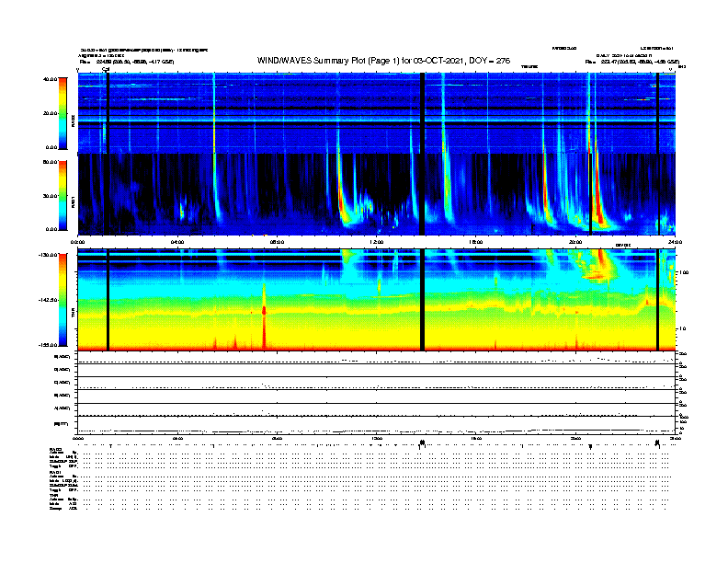Screen dimensions: 728x563
Task: Click the 20:00 time label below RAD1
Action: [x=575, y=242]
